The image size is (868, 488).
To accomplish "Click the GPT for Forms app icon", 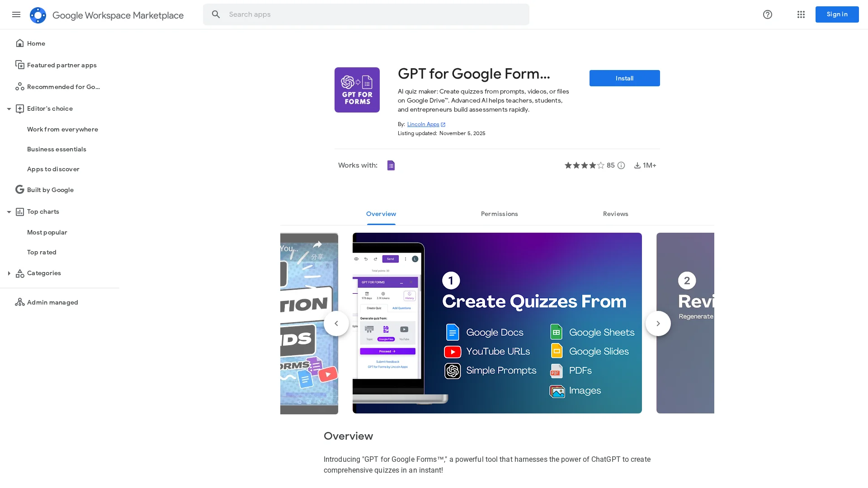I will pos(357,90).
